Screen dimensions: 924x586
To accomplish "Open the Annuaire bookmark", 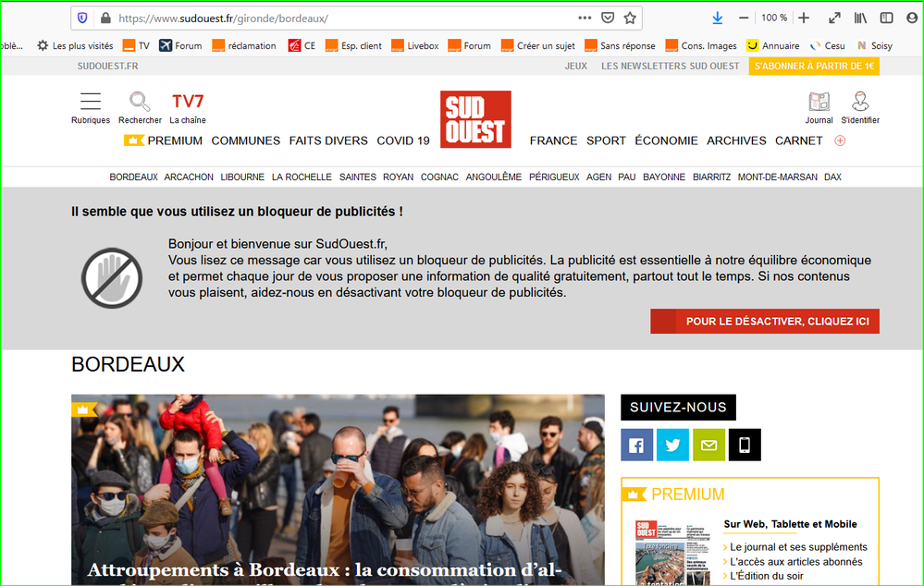I will pos(773,45).
